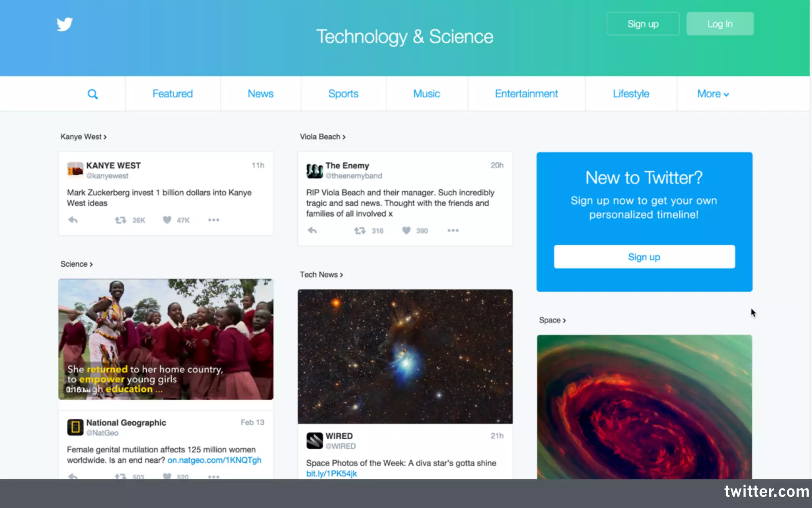The width and height of the screenshot is (812, 508).
Task: Like the Kanye West tweet
Action: (x=167, y=220)
